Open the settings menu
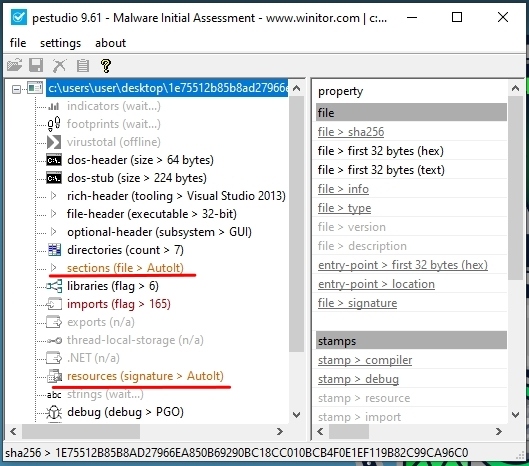 click(x=60, y=43)
